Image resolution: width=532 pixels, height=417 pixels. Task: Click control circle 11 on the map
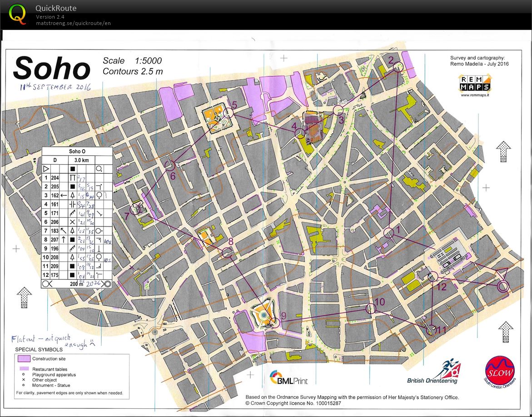pos(431,330)
